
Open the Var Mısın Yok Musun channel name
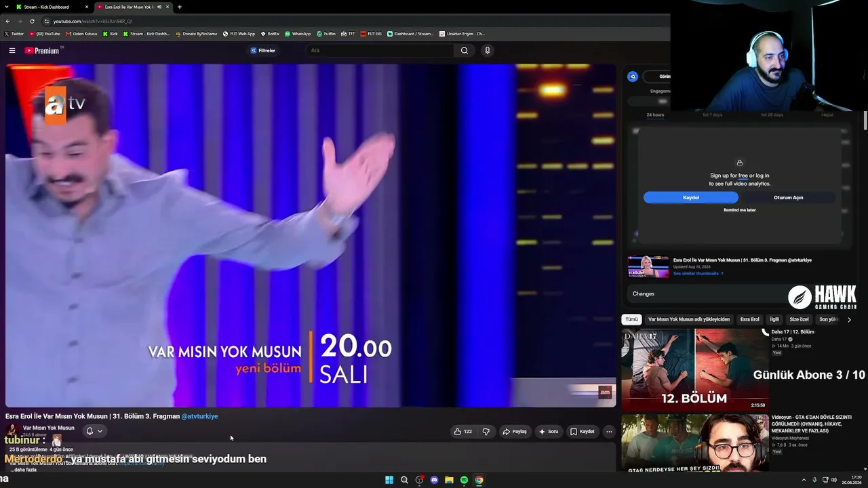[49, 428]
